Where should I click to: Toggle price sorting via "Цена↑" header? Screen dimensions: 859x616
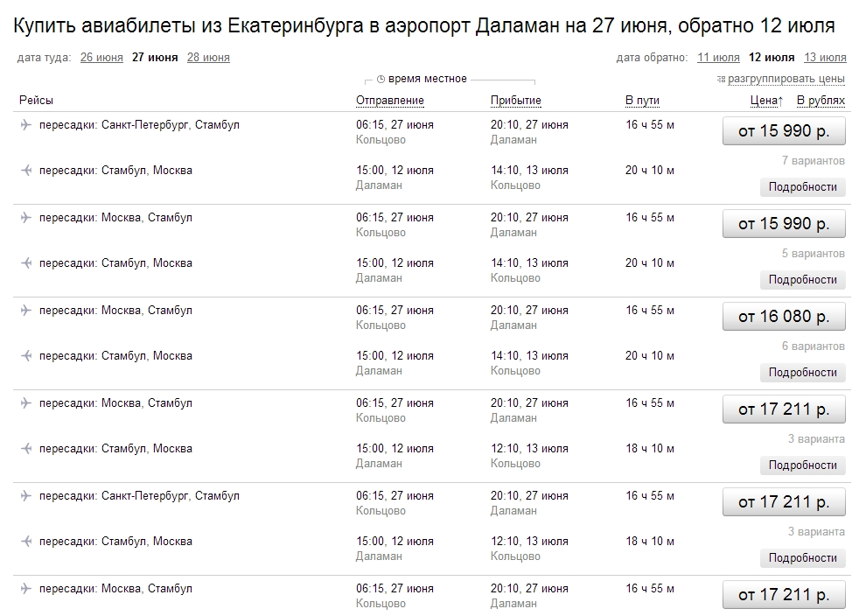[x=766, y=101]
